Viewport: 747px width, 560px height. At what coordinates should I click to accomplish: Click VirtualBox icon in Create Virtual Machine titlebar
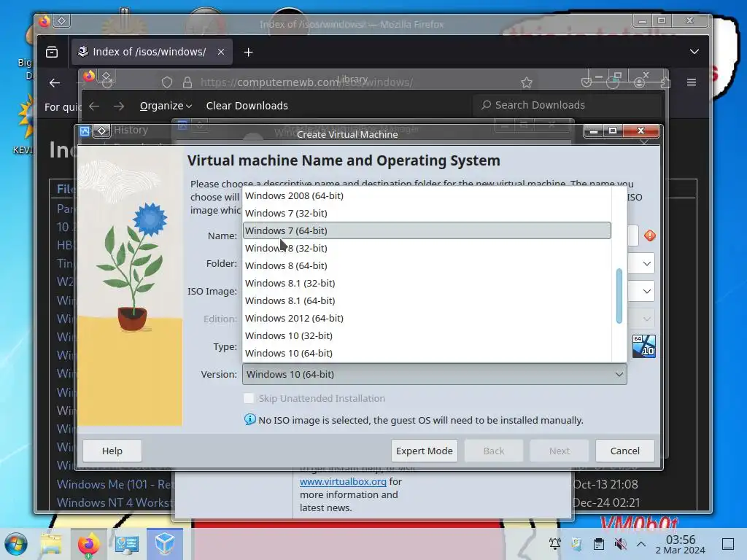click(x=85, y=131)
